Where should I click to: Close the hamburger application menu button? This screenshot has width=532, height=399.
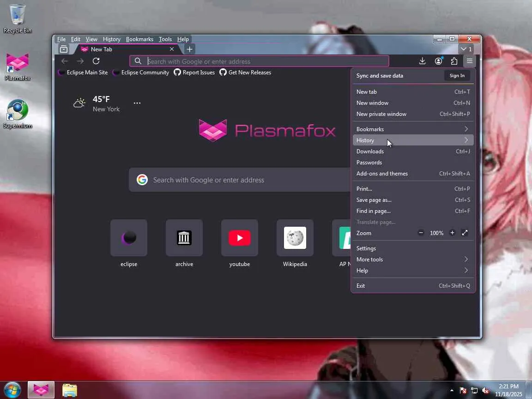click(470, 61)
